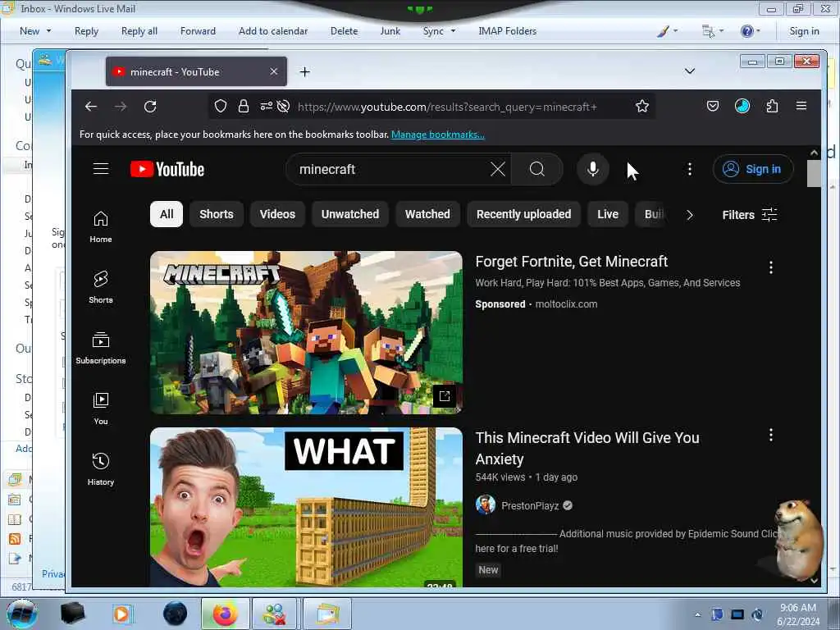Image resolution: width=840 pixels, height=630 pixels.
Task: Click the Firefox address bar URL
Action: (447, 107)
